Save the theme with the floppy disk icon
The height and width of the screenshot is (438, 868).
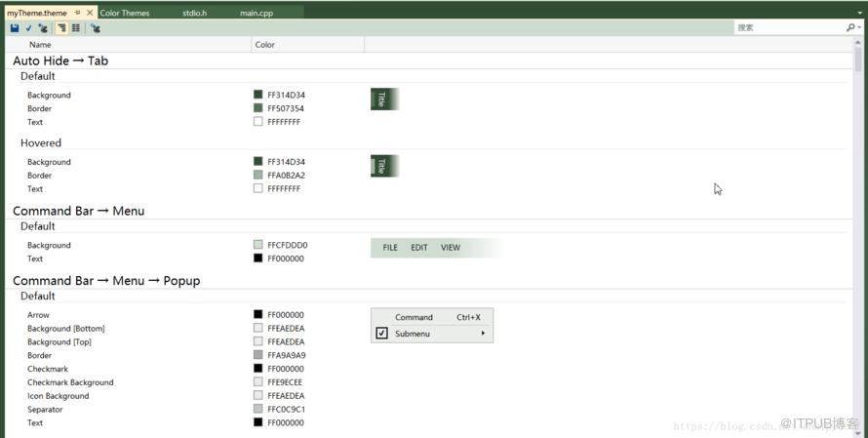(x=15, y=27)
